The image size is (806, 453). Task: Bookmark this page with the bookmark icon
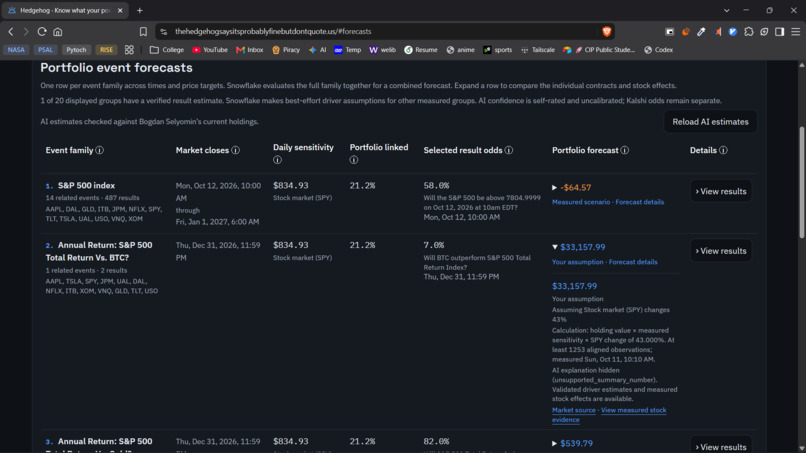tap(143, 31)
